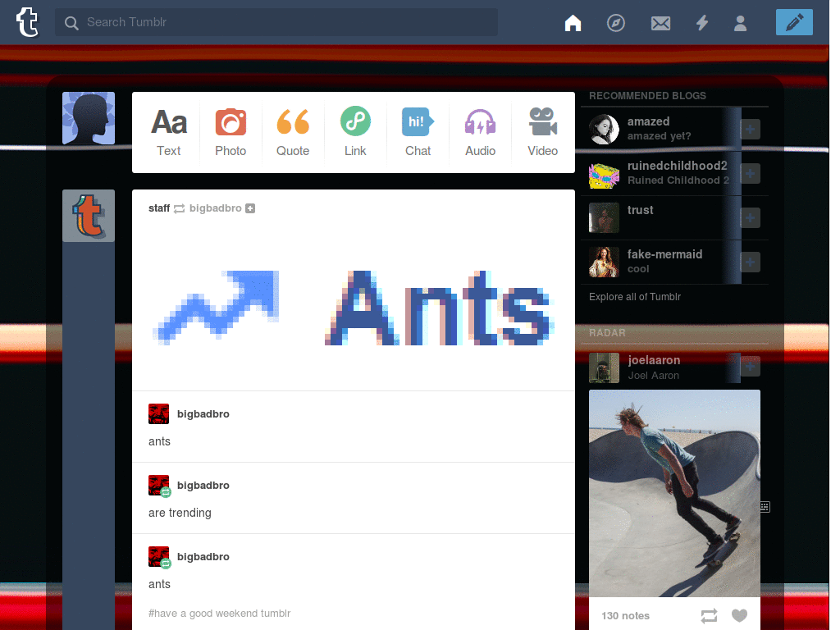The image size is (840, 630).
Task: Click bigbadbro avatar above 'are trending'
Action: 158,486
